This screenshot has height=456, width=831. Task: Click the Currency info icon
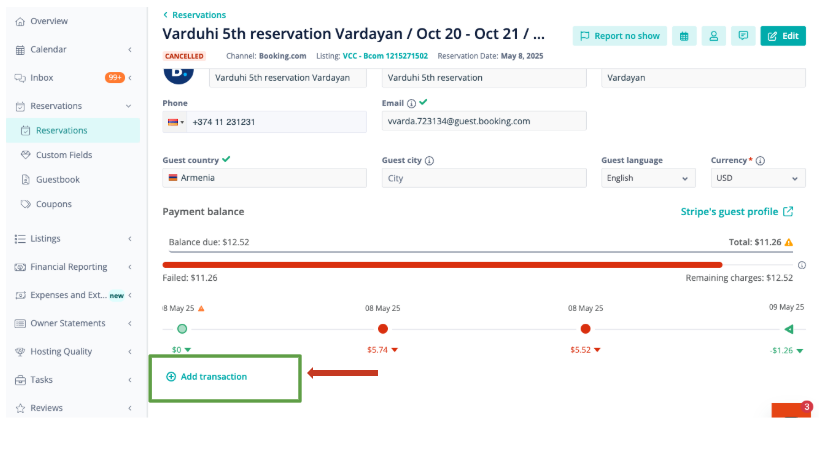[x=760, y=161]
